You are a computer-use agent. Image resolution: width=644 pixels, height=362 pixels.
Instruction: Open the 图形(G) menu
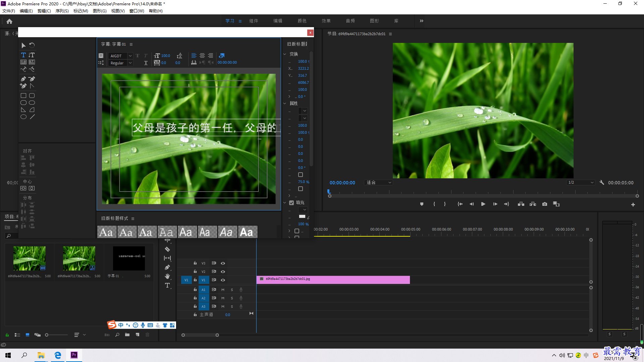tap(100, 11)
